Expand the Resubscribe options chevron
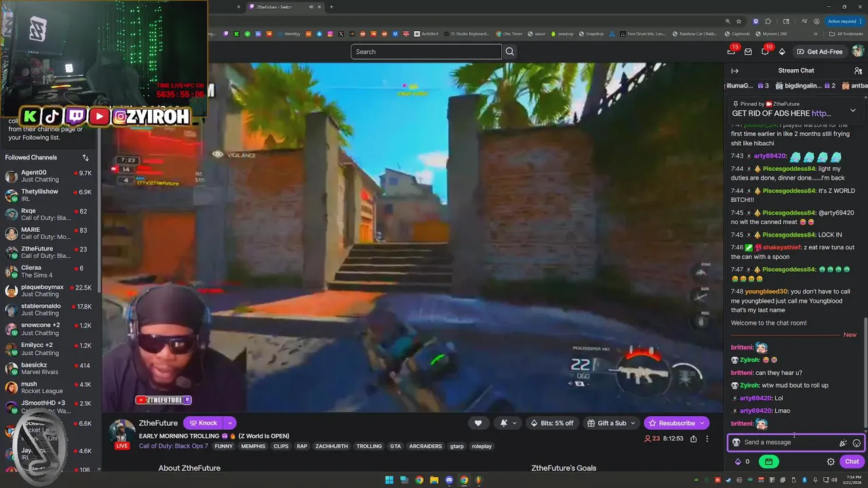The image size is (868, 488). 702,423
